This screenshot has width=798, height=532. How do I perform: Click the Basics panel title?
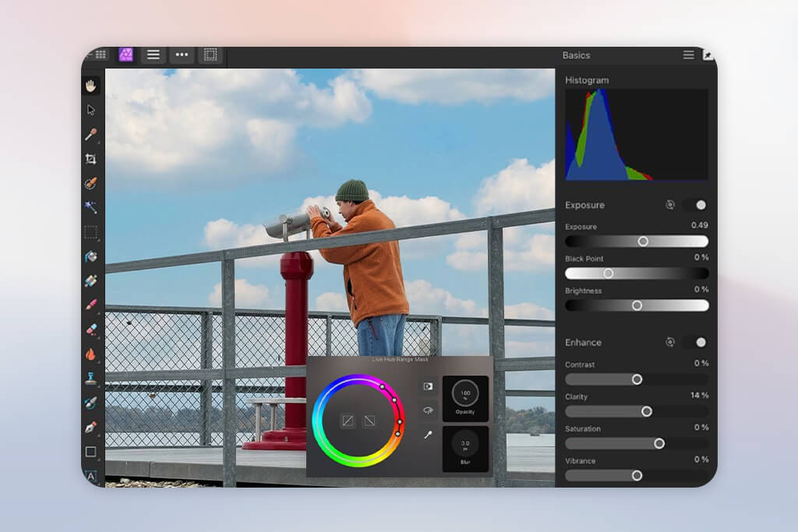(x=576, y=55)
